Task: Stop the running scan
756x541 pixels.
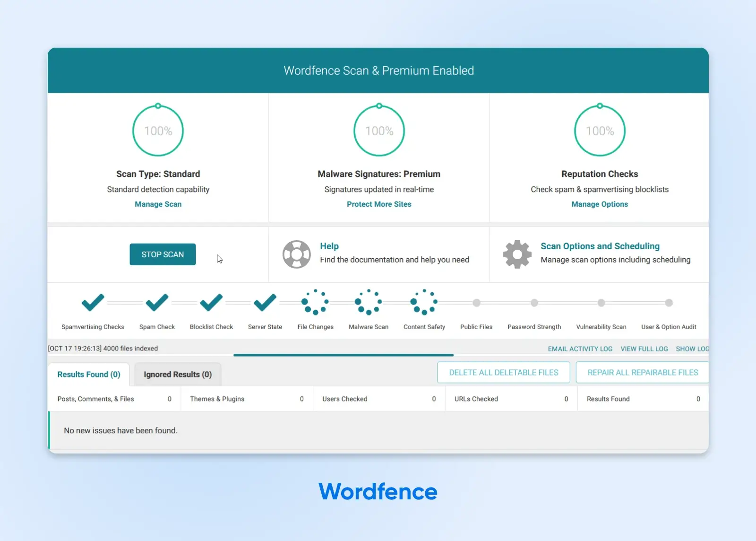Action: click(x=163, y=254)
